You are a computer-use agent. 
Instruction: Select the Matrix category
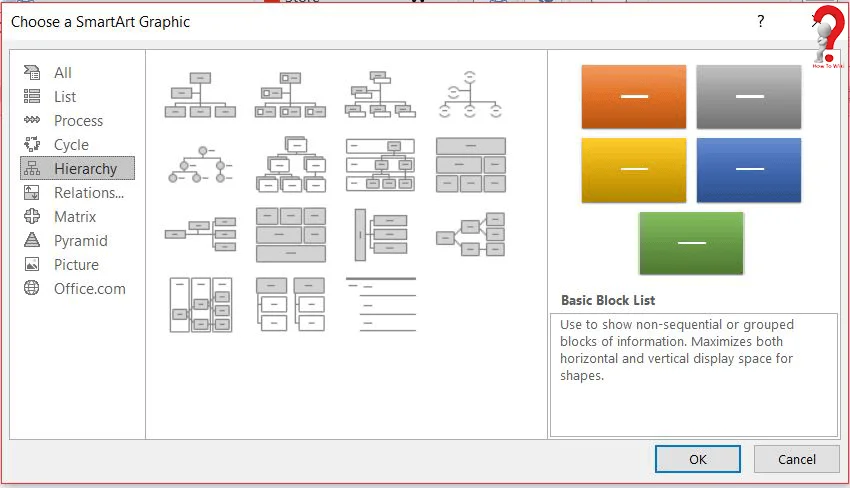click(77, 216)
